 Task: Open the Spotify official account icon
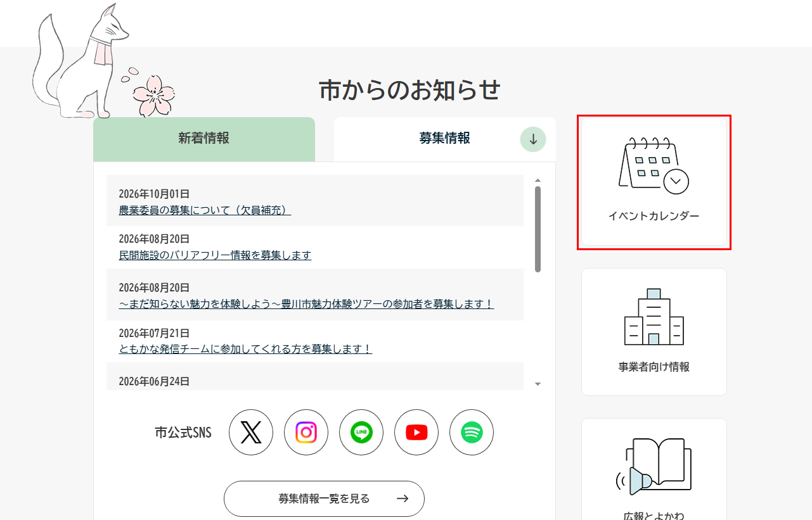click(472, 433)
